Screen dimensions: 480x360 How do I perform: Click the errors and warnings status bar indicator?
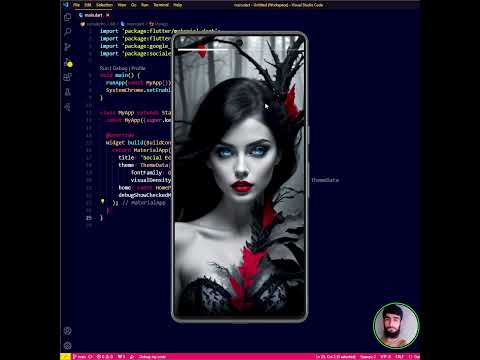105,357
